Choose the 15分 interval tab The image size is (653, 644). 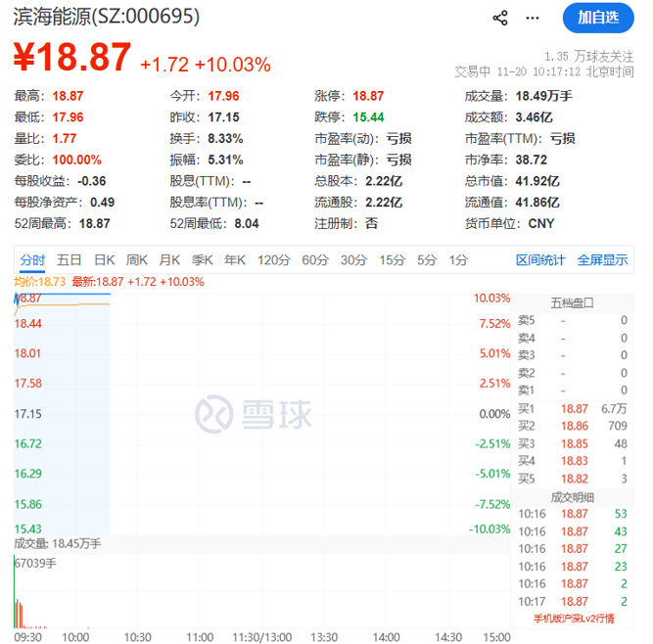click(x=392, y=259)
